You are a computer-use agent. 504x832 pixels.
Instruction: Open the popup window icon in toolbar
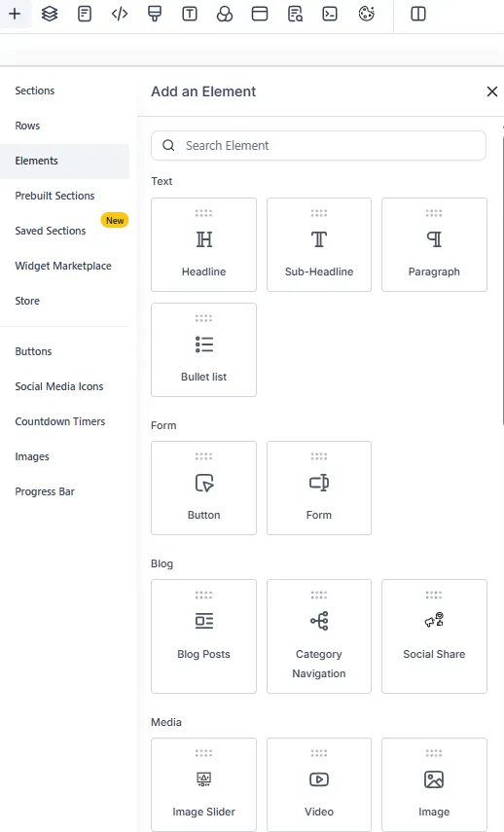tap(260, 14)
